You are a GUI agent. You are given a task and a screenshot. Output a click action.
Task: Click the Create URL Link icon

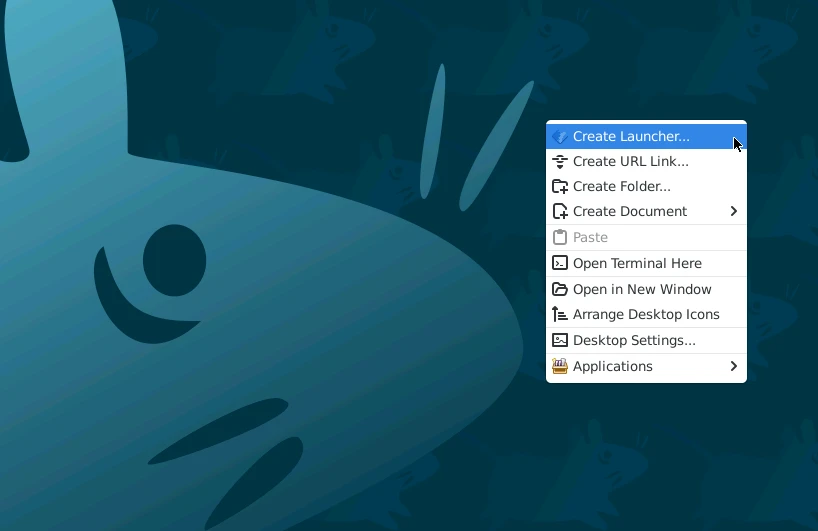[x=560, y=161]
